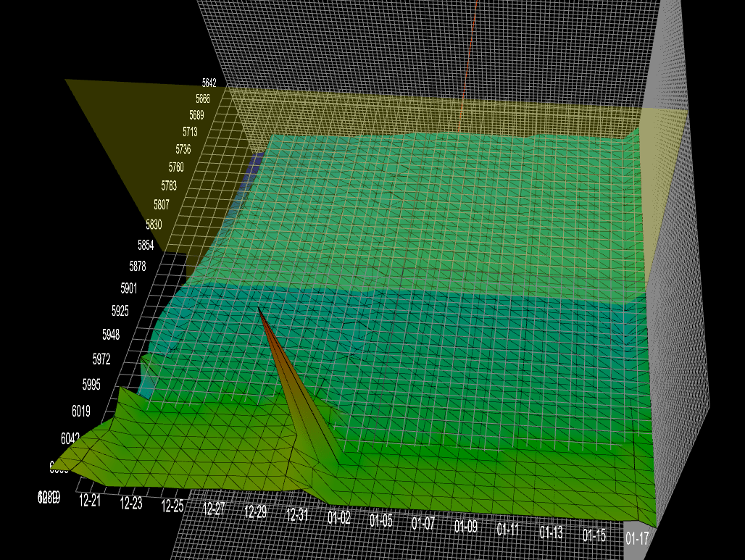Select the 12-31 date on the axis
Screen dimensions: 745x560
click(297, 515)
